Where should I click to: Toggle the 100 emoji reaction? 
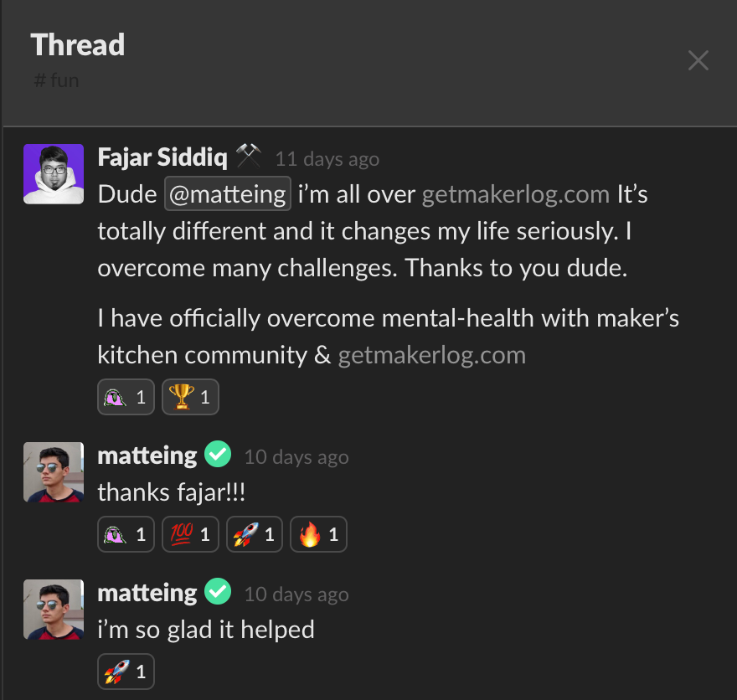click(x=190, y=534)
